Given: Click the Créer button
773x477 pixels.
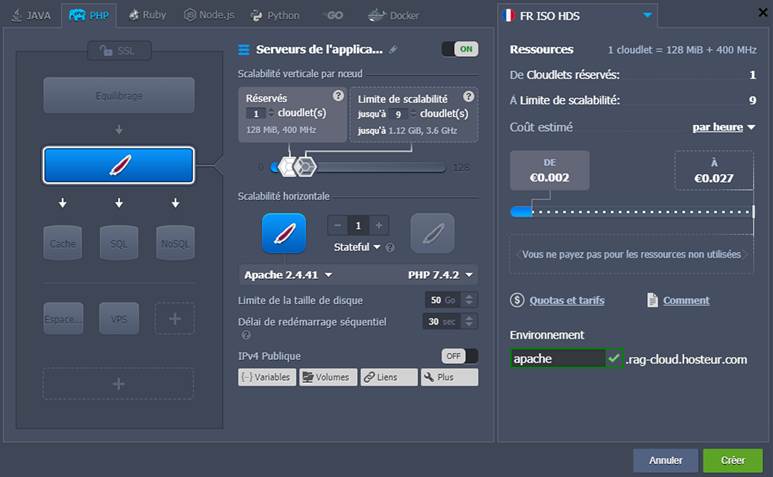Looking at the screenshot, I should [732, 460].
